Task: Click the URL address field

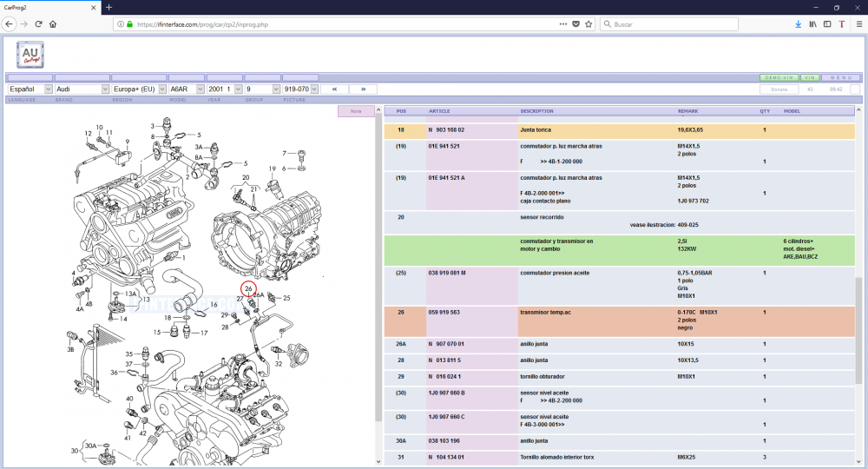Action: tap(346, 24)
